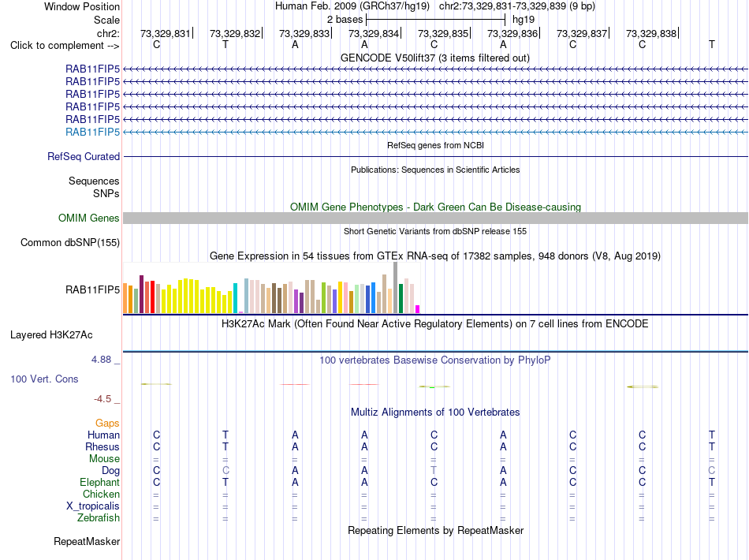Select the Rhesus species row label
The height and width of the screenshot is (560, 749).
102,446
